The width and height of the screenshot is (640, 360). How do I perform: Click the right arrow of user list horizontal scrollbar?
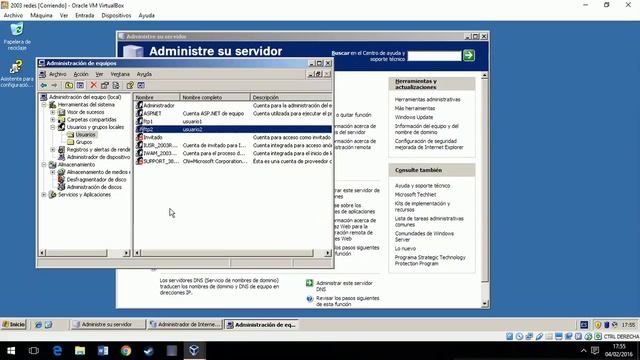point(327,253)
